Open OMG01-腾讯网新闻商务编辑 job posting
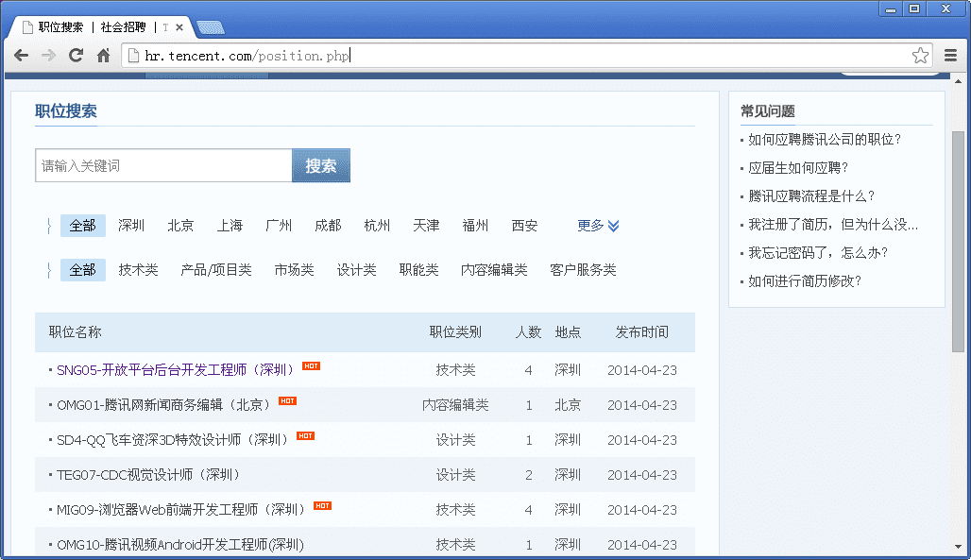This screenshot has height=560, width=971. click(x=165, y=405)
